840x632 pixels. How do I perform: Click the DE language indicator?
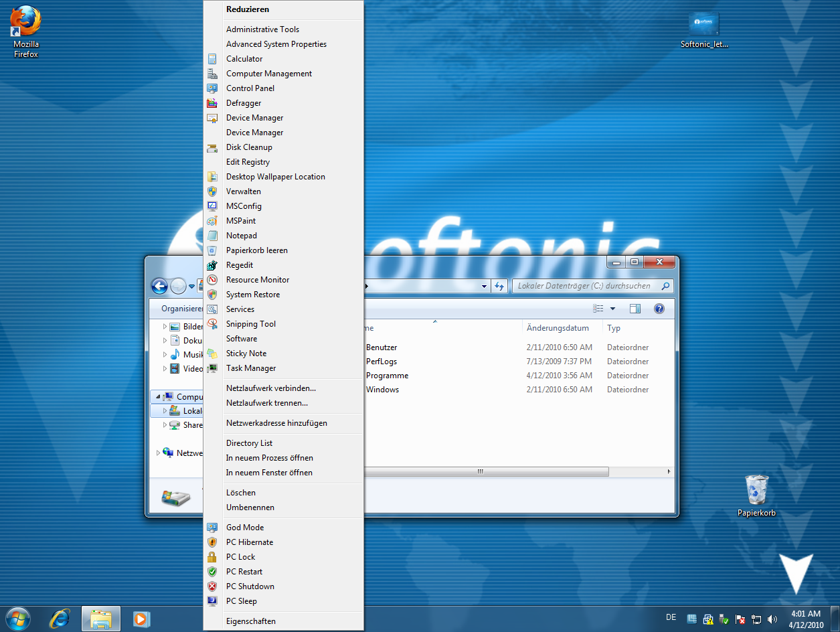pyautogui.click(x=671, y=617)
